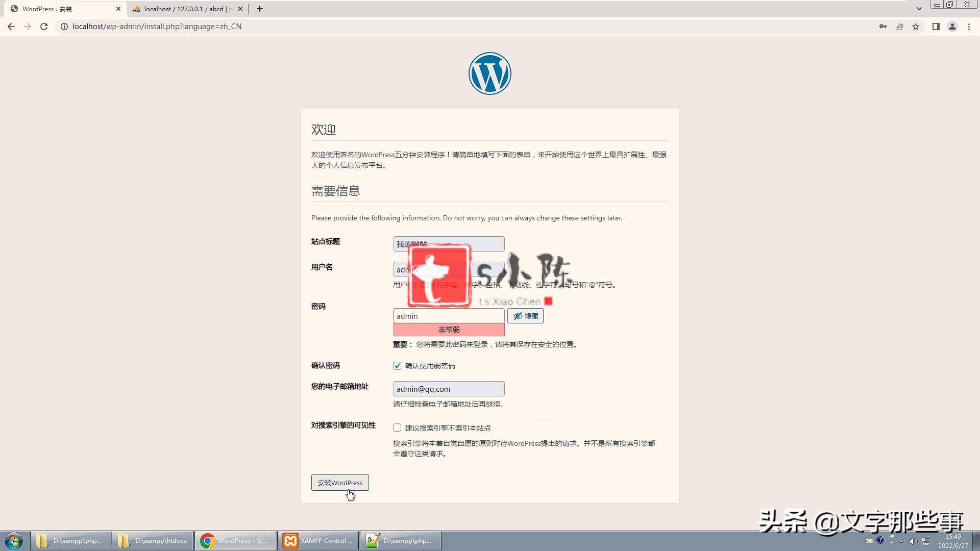Focus the email address input field
980x551 pixels.
[x=449, y=389]
